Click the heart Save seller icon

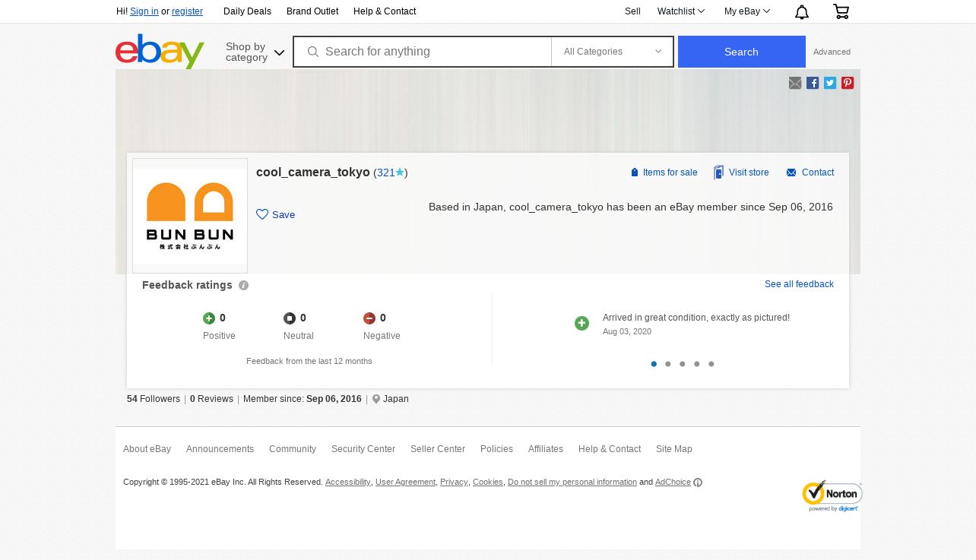coord(262,214)
